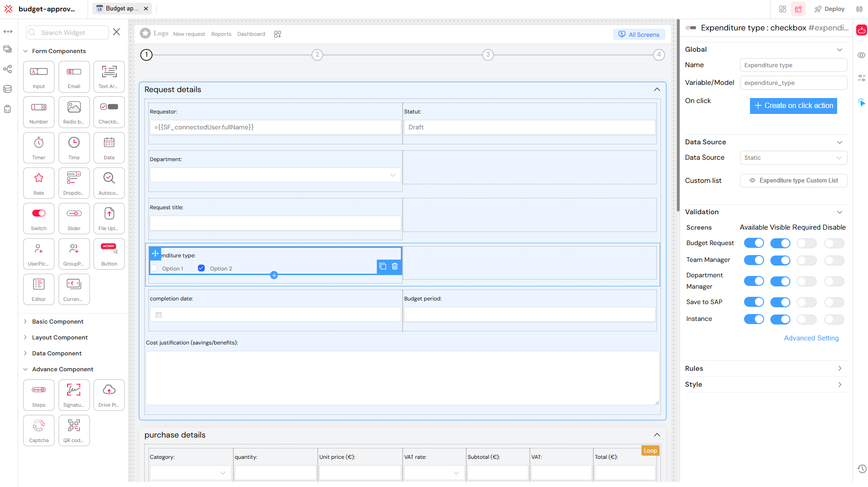Open the preview eye icon on the right rail
868x487 pixels.
point(862,55)
